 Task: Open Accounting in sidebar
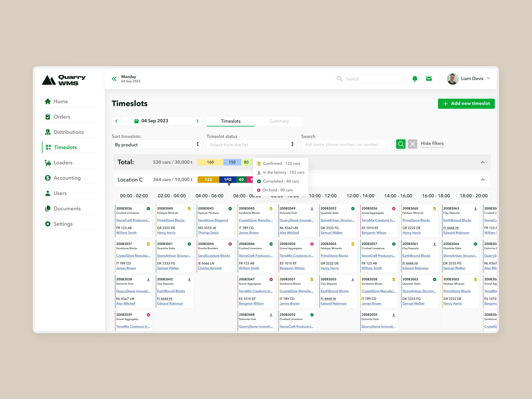tap(70, 178)
